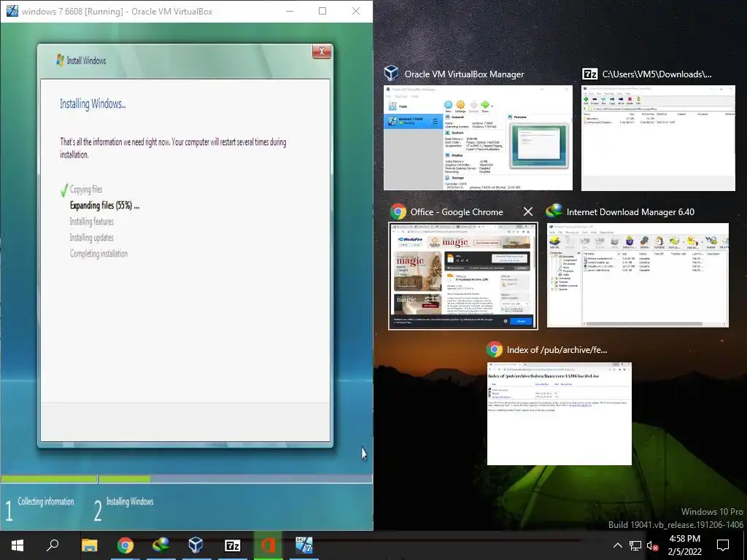Viewport: 747px width, 560px height.
Task: Select the Index of /pub/archive Chrome thumbnail
Action: (x=560, y=413)
